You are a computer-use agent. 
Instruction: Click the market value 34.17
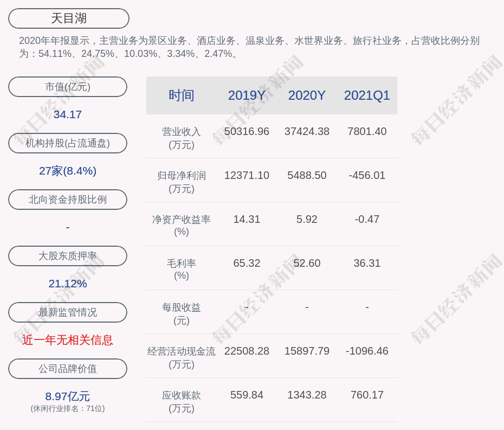pyautogui.click(x=68, y=114)
